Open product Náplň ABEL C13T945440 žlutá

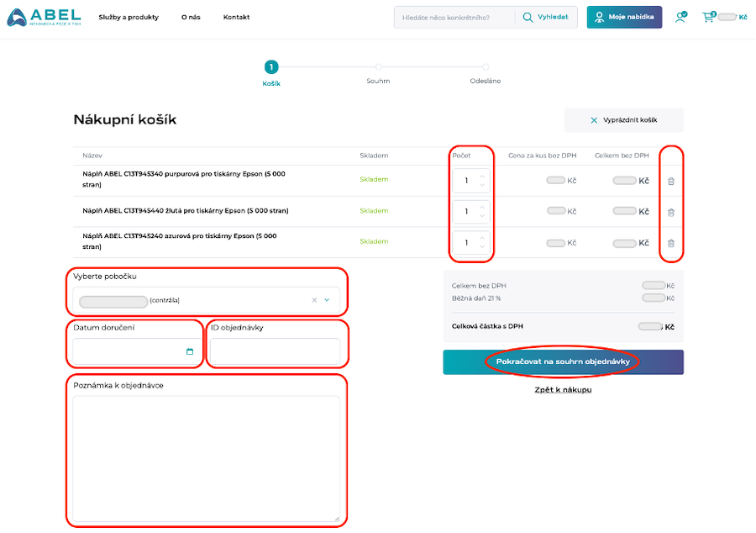click(x=186, y=211)
